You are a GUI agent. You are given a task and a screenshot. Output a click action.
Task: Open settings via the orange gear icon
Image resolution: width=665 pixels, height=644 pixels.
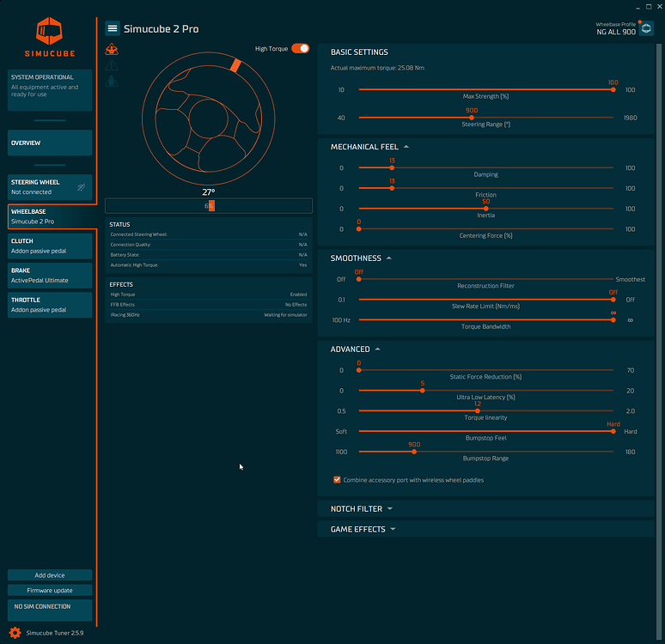click(x=15, y=633)
